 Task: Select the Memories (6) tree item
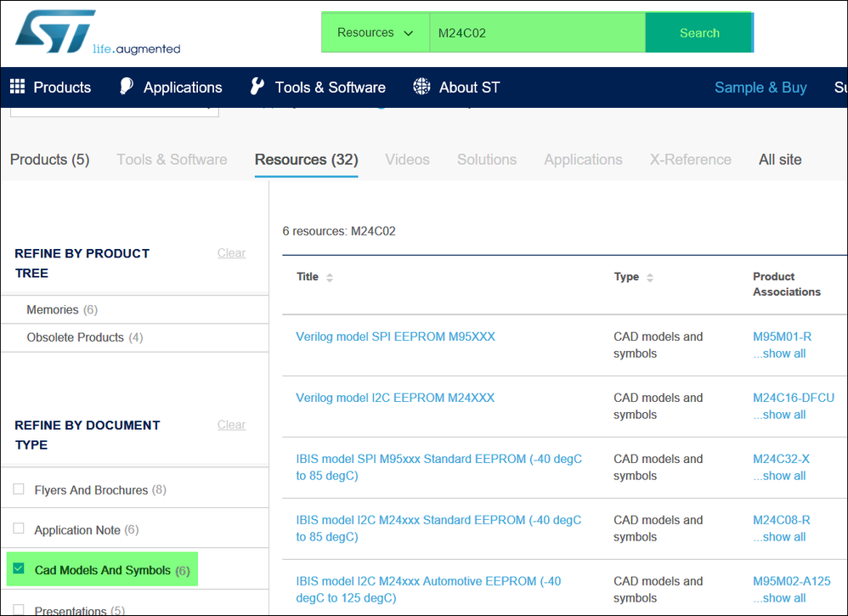[62, 310]
